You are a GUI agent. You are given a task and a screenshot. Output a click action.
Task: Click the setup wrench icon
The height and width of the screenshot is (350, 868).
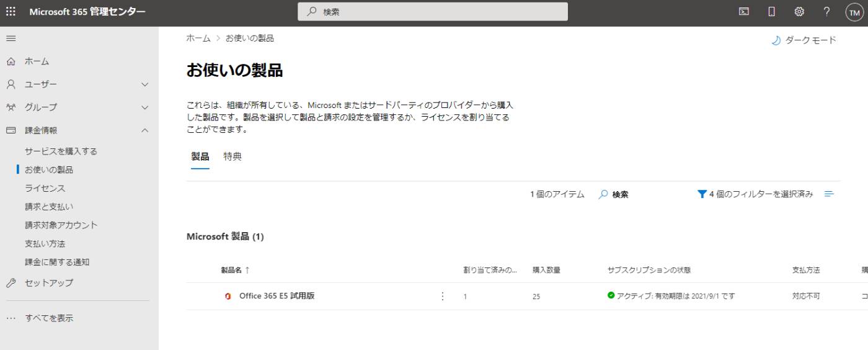(11, 283)
